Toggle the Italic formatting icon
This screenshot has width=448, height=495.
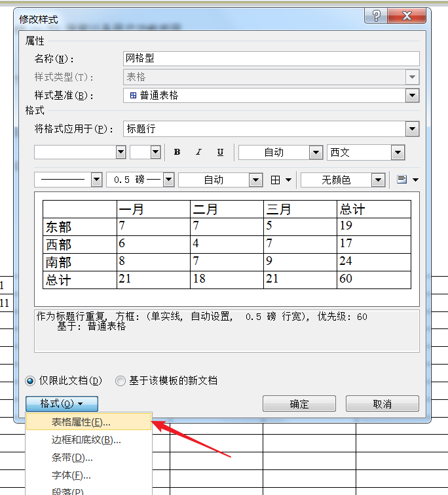pyautogui.click(x=198, y=152)
